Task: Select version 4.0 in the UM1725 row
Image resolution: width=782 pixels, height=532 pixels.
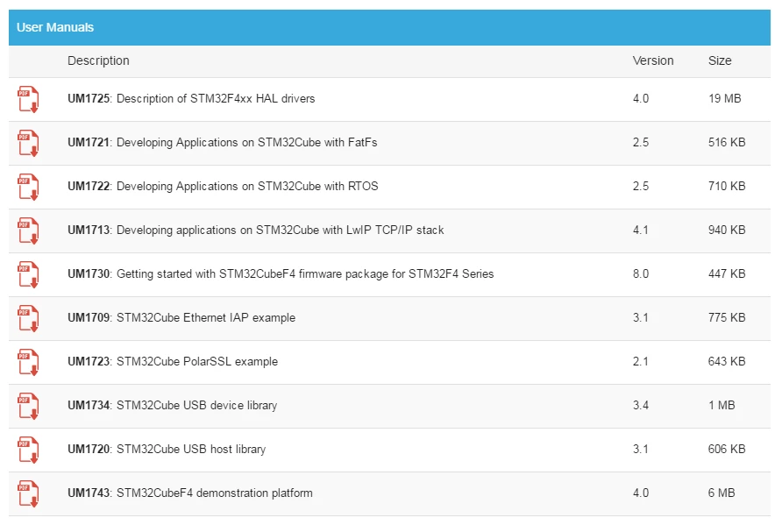Action: tap(641, 99)
